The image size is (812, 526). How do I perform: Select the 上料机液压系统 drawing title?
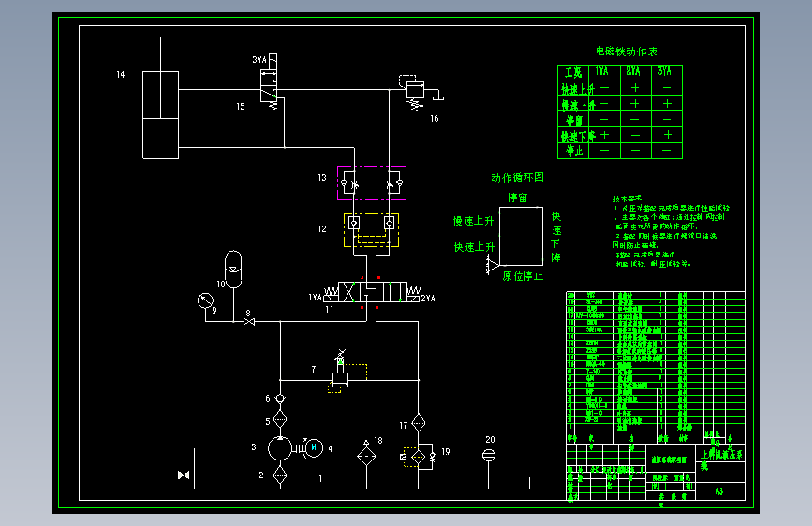[x=721, y=459]
